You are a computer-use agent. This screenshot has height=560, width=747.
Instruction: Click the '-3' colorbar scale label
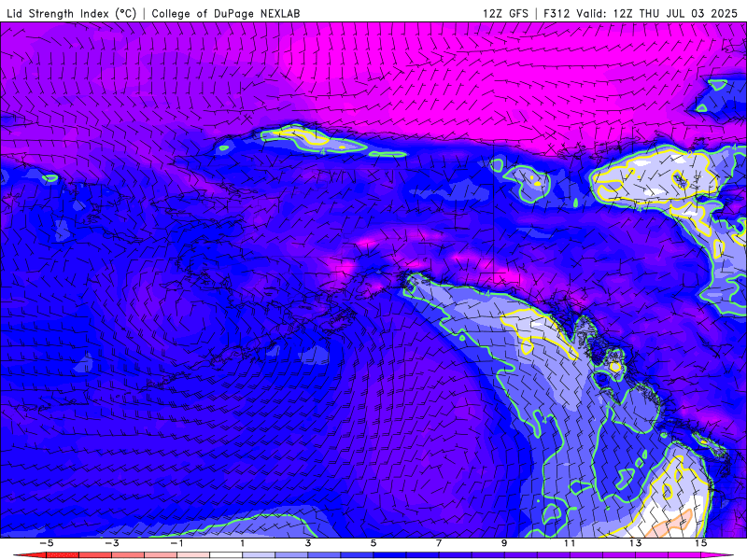[x=112, y=543]
